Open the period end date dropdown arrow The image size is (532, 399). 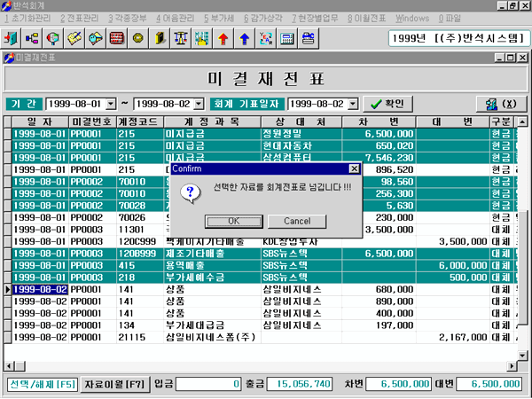coord(199,104)
